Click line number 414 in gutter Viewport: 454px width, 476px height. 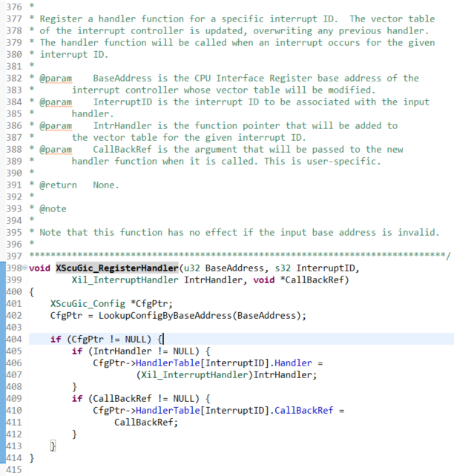coord(14,457)
